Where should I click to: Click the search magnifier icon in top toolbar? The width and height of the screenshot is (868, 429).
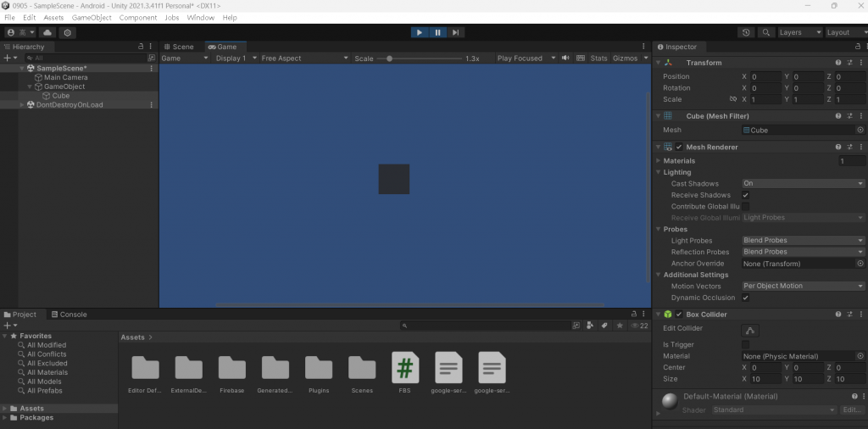coord(766,33)
